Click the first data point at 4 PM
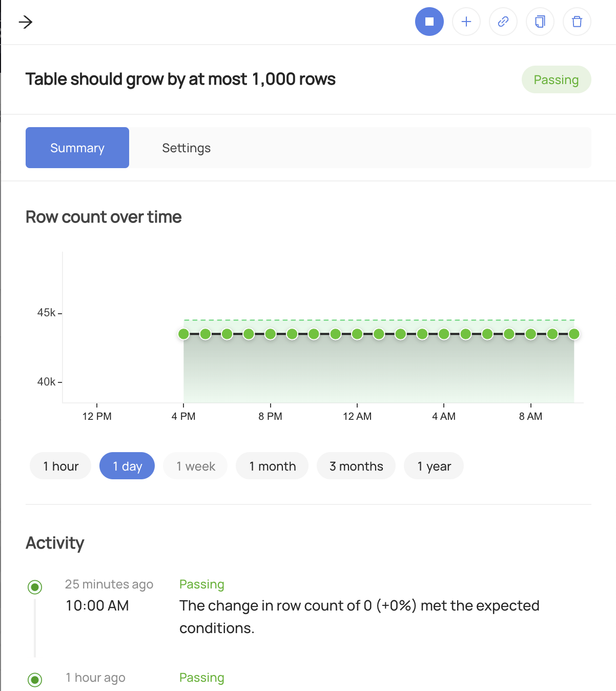Screen dimensions: 616x691 click(183, 334)
